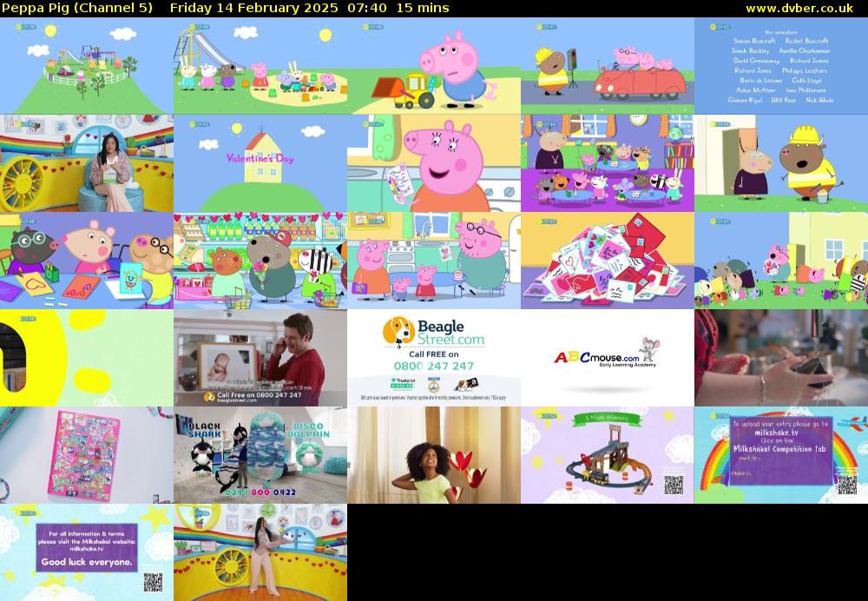Select the Peppa family in red car thumbnail
The image size is (868, 601).
tap(607, 66)
